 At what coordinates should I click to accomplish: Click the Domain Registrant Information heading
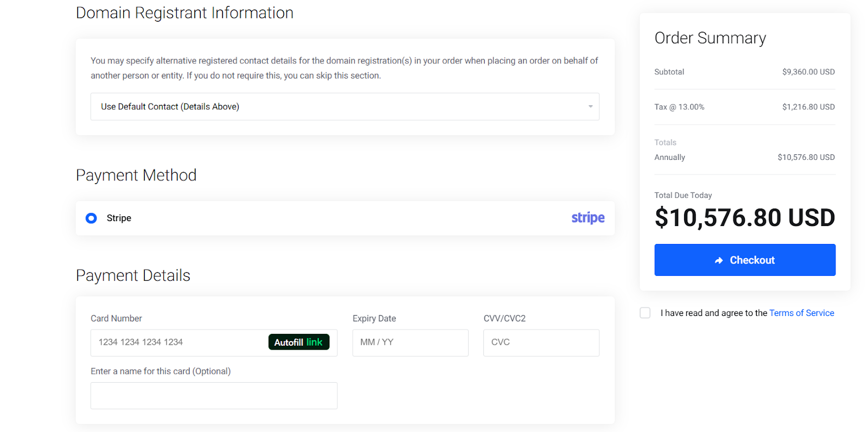coord(184,12)
